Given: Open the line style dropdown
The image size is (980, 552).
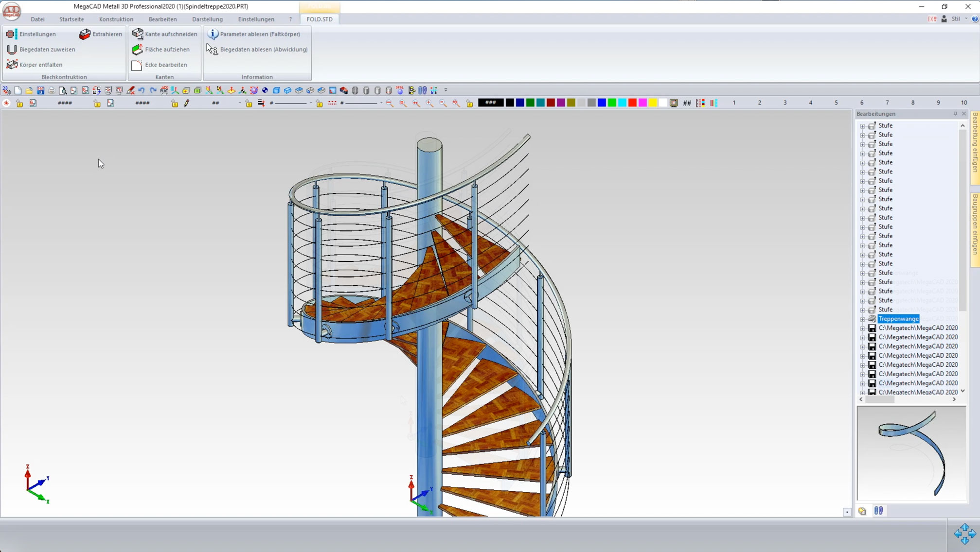Looking at the screenshot, I should tap(310, 103).
